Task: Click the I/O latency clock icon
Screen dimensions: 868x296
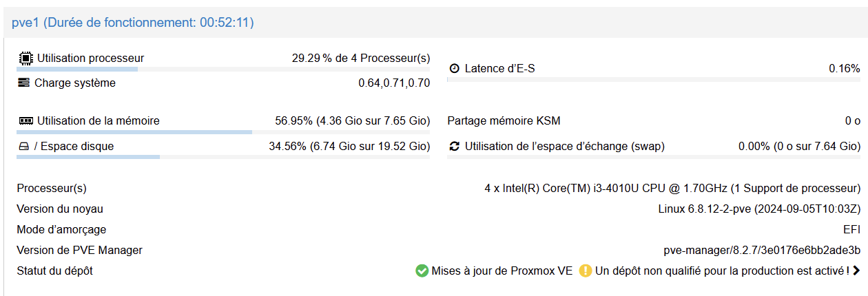Action: [454, 69]
